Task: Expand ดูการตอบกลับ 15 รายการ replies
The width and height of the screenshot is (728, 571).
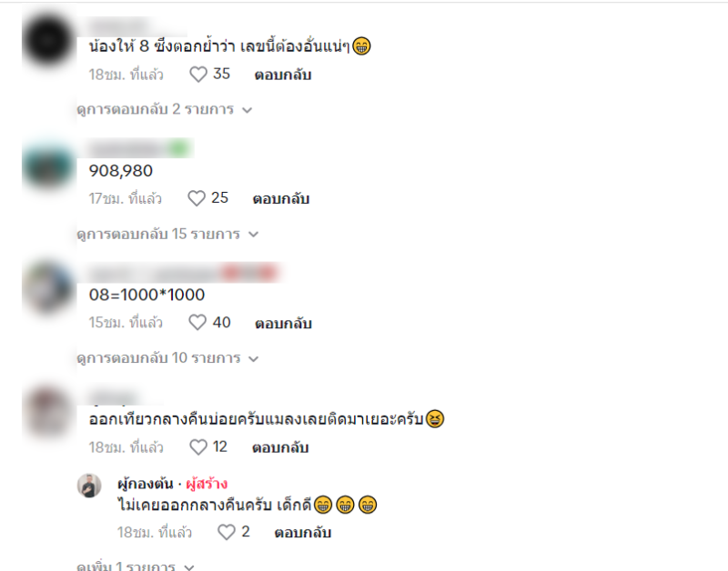Action: tap(167, 234)
